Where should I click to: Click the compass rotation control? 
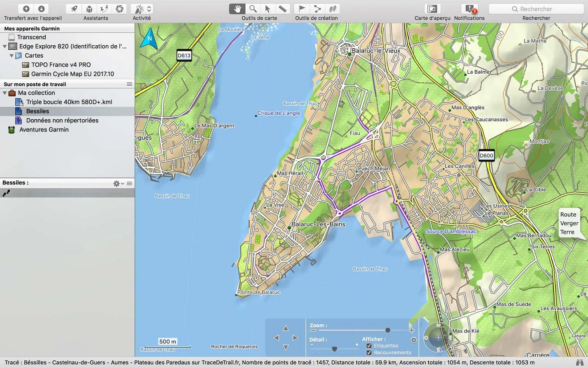coord(438,337)
